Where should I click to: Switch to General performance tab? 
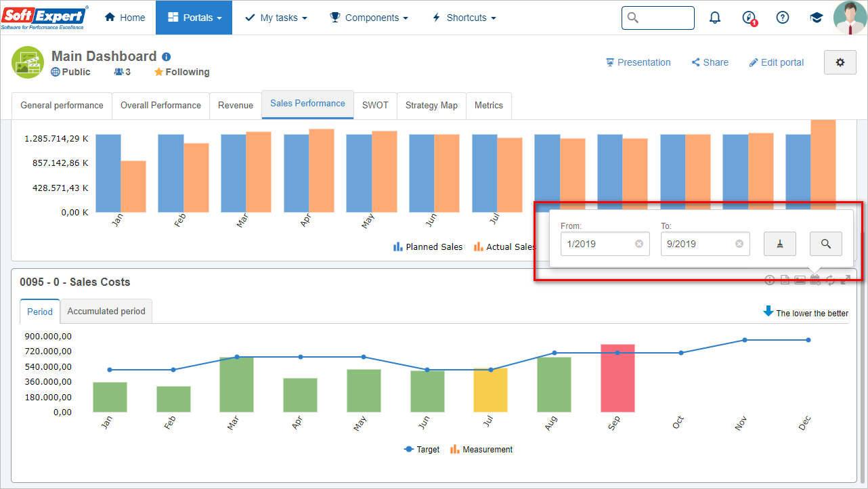[x=62, y=106]
